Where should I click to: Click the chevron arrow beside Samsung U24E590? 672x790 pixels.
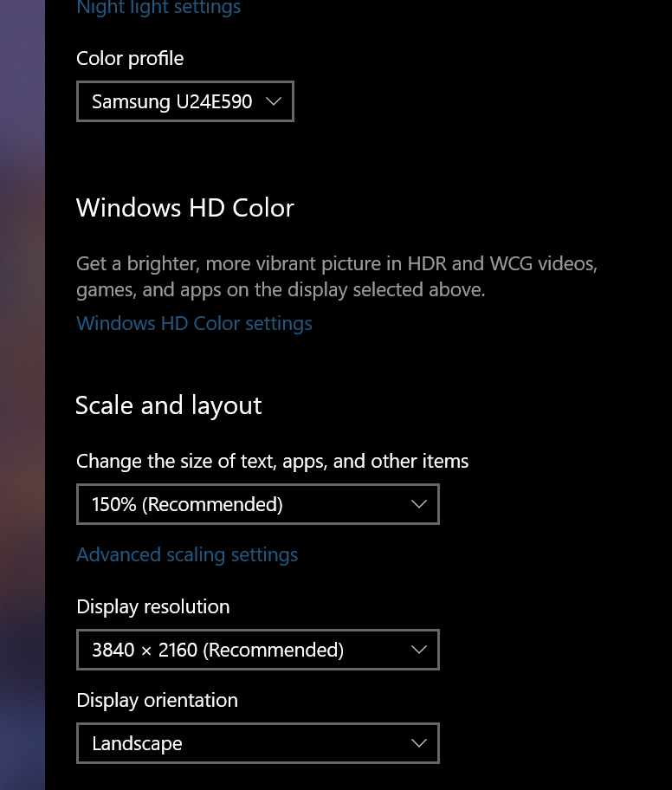pos(274,101)
